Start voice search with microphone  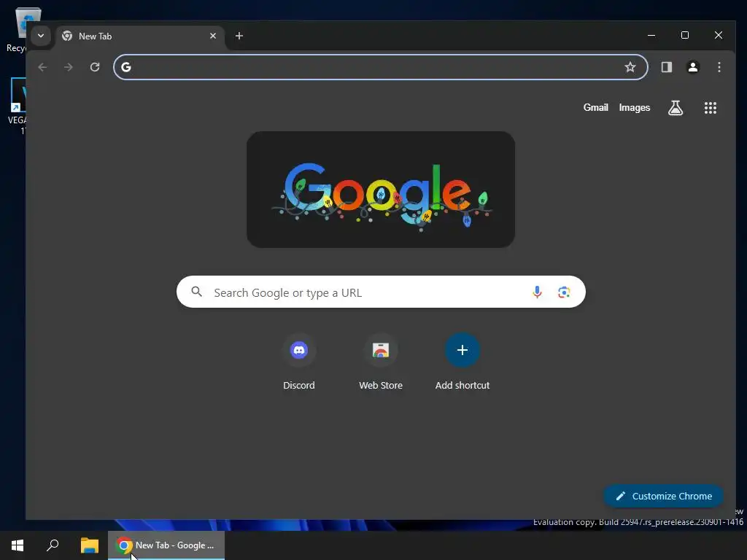537,292
